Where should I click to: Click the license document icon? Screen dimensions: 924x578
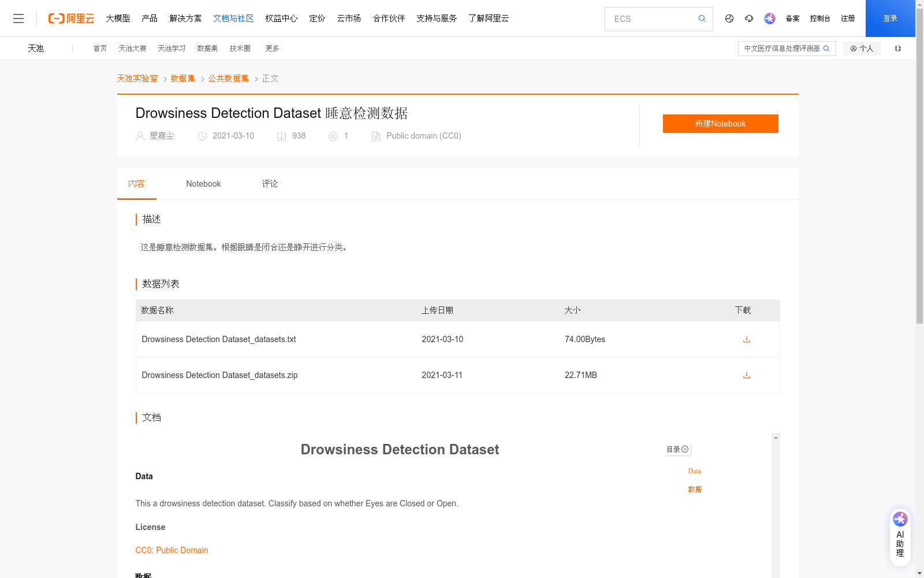click(x=376, y=136)
